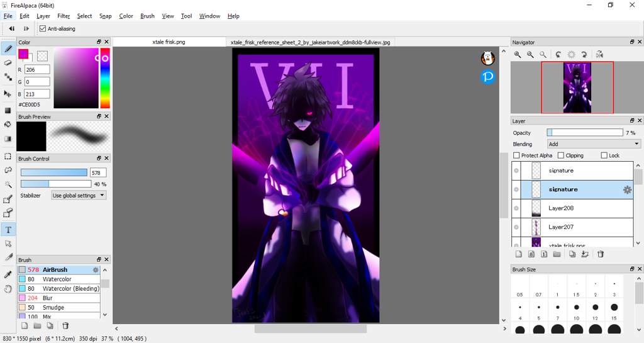Float the Color panel

click(x=99, y=42)
